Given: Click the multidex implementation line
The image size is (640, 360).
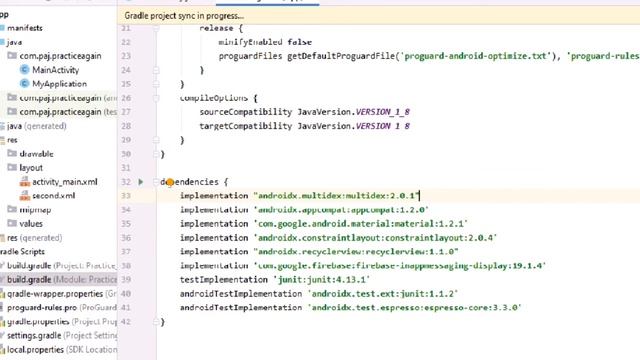Looking at the screenshot, I should pos(300,196).
